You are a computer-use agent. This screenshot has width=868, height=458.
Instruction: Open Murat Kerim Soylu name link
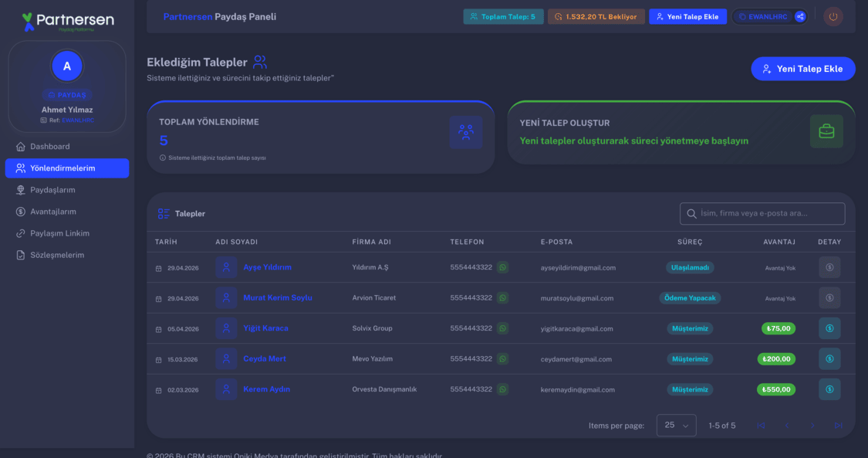pos(278,297)
